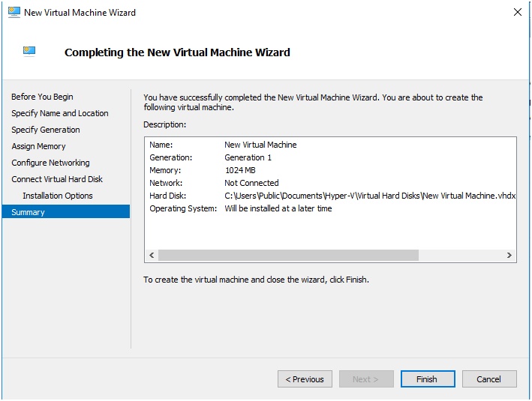Click the horizontal scrollbar thumb in the description box
532x401 pixels.
click(x=288, y=256)
